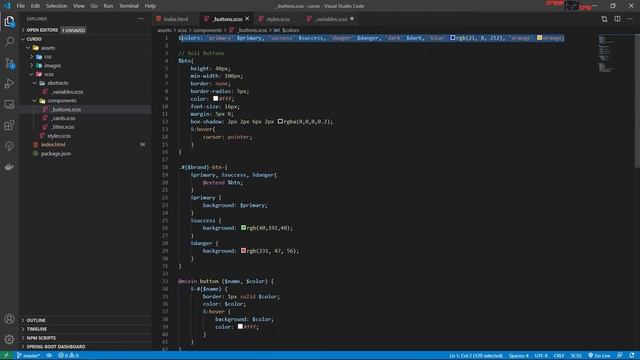The height and width of the screenshot is (360, 640).
Task: Open the Run and Debug view
Action: pyautogui.click(x=9, y=84)
